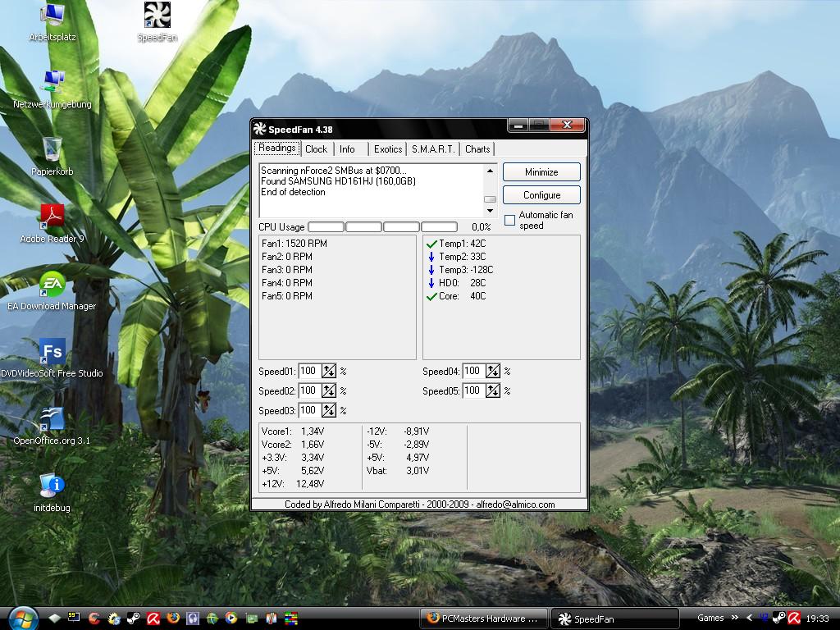This screenshot has height=630, width=840.
Task: Click the colorful blocks quick launch icon
Action: (x=291, y=619)
